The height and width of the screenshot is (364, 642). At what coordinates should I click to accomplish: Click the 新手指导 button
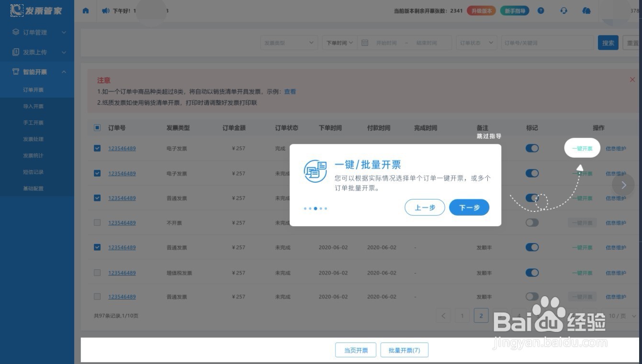pyautogui.click(x=515, y=11)
